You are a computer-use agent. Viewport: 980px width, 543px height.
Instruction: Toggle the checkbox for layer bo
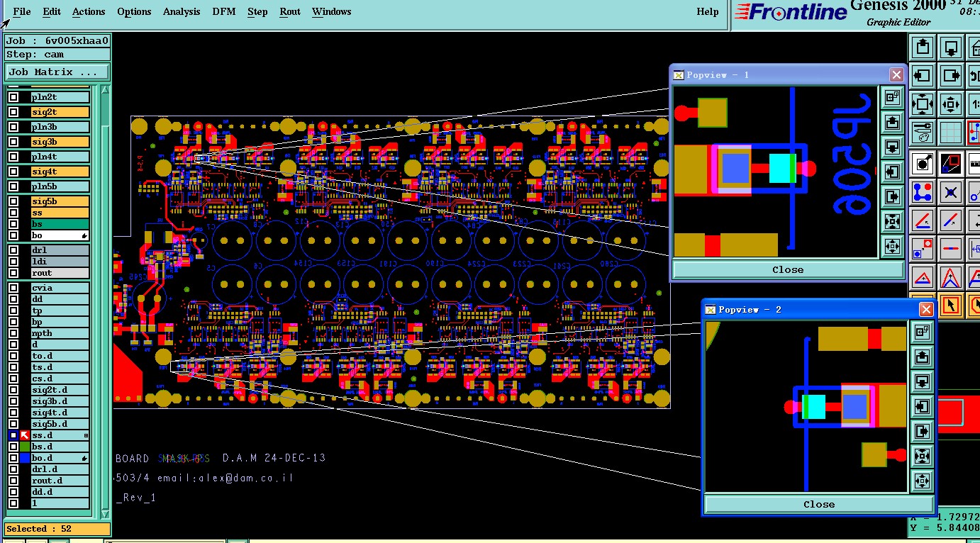(x=13, y=235)
